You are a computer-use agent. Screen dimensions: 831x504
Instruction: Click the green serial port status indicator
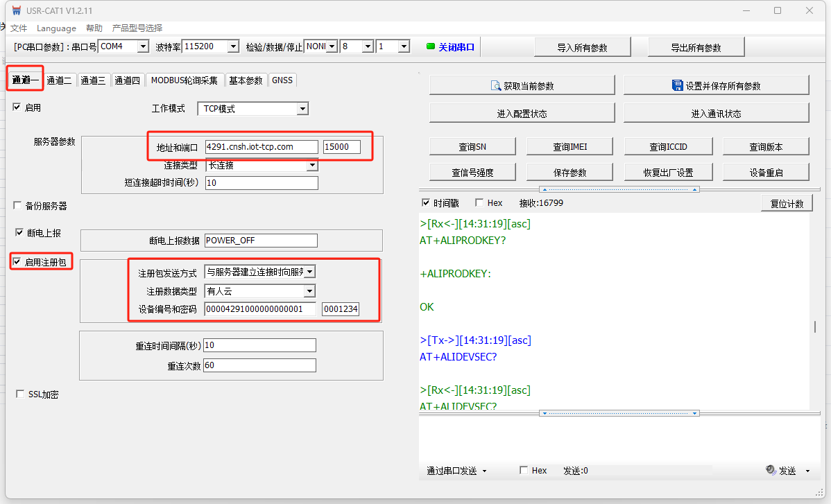tap(430, 46)
